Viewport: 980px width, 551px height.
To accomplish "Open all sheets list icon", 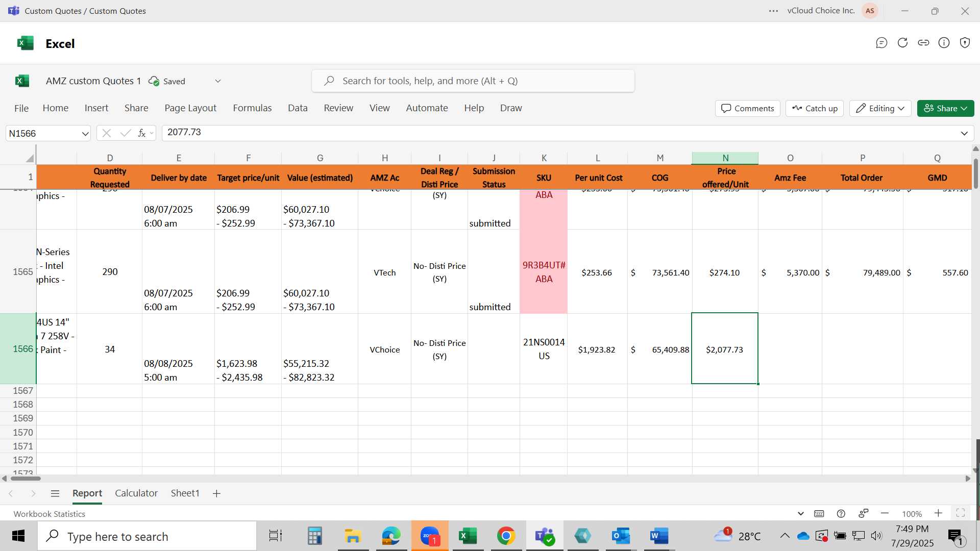I will coord(55,493).
